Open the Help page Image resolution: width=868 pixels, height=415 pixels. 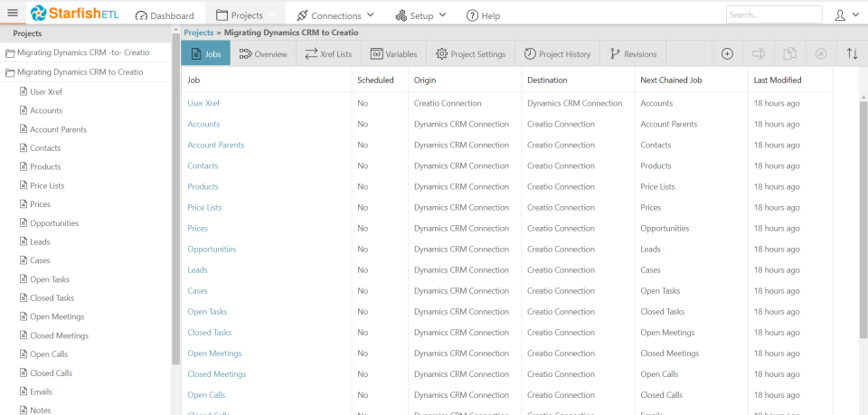tap(483, 15)
